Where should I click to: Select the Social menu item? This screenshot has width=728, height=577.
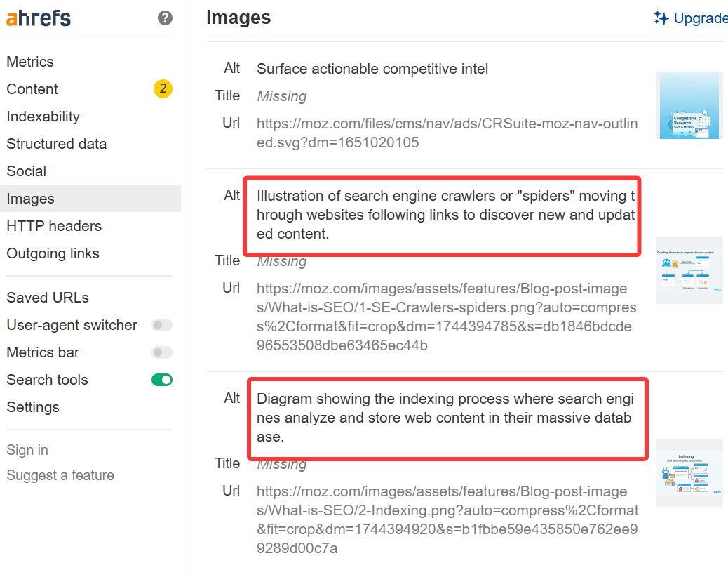[x=27, y=171]
